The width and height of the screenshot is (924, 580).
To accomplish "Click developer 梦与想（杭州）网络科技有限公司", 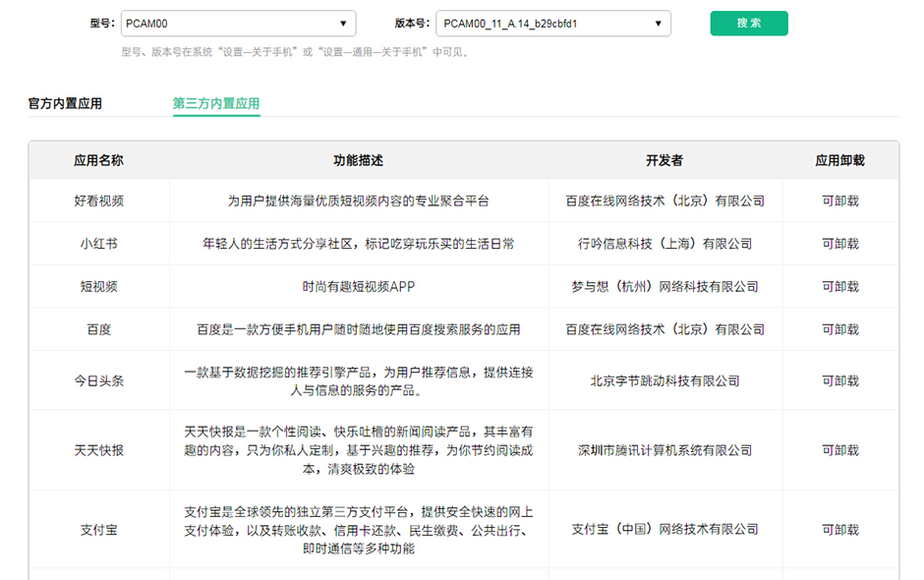I will [664, 286].
